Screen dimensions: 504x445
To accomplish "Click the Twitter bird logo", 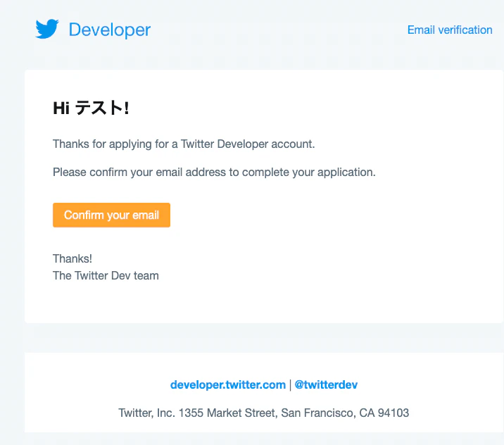I will pyautogui.click(x=47, y=29).
